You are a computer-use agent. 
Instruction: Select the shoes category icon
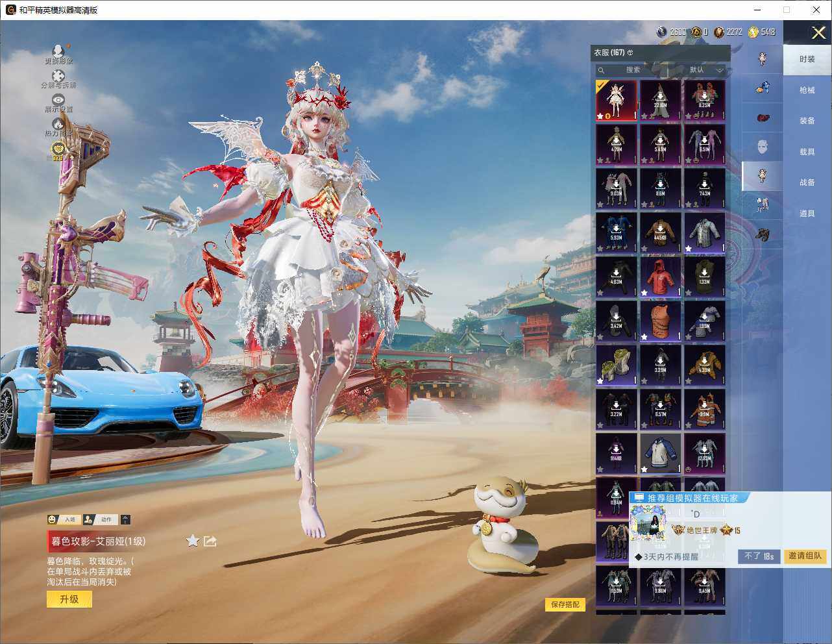click(763, 234)
